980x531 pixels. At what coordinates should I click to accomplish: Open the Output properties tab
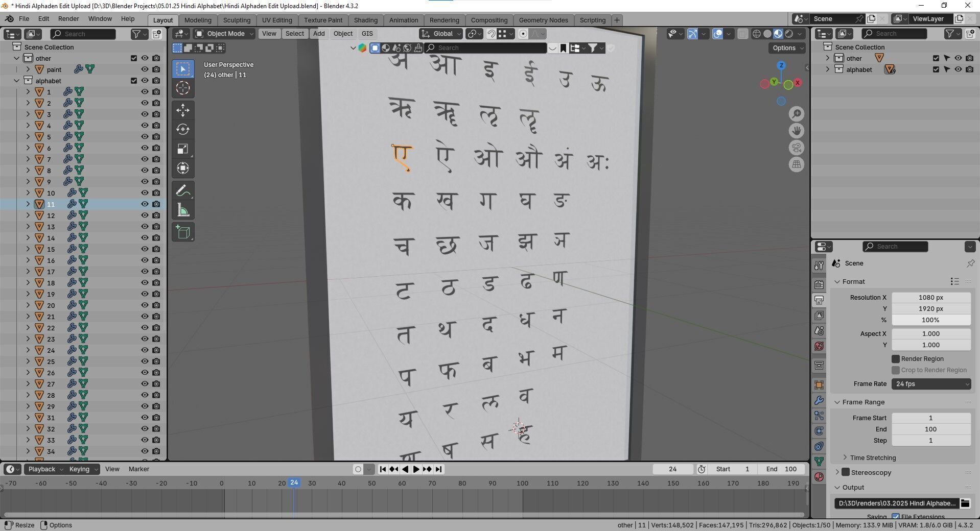(819, 300)
